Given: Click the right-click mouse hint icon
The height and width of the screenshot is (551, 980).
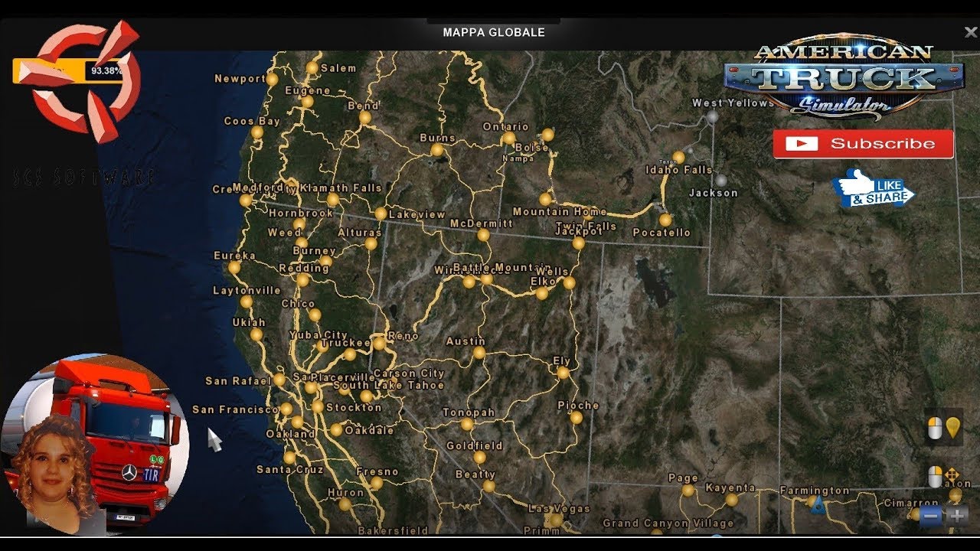Looking at the screenshot, I should (x=934, y=476).
